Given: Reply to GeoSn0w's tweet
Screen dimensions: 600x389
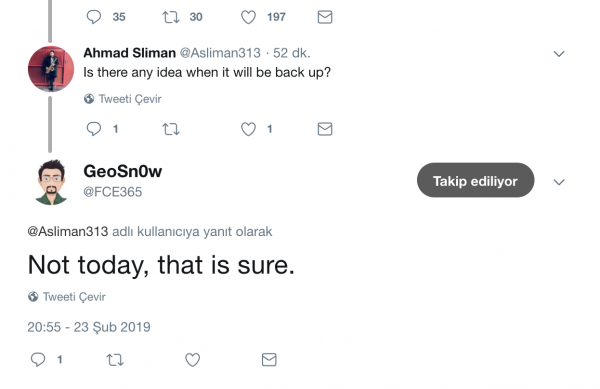Looking at the screenshot, I should click(x=38, y=360).
